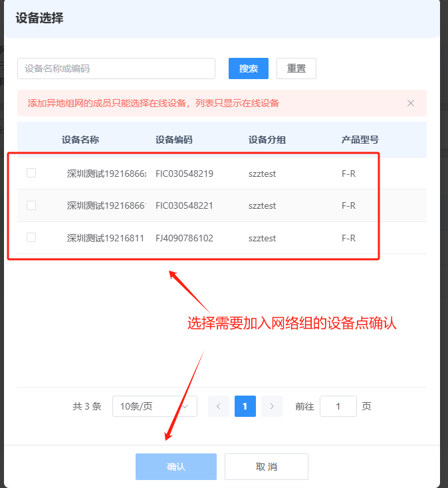
Task: Check the box for device FJ4090786102
Action: tap(31, 237)
